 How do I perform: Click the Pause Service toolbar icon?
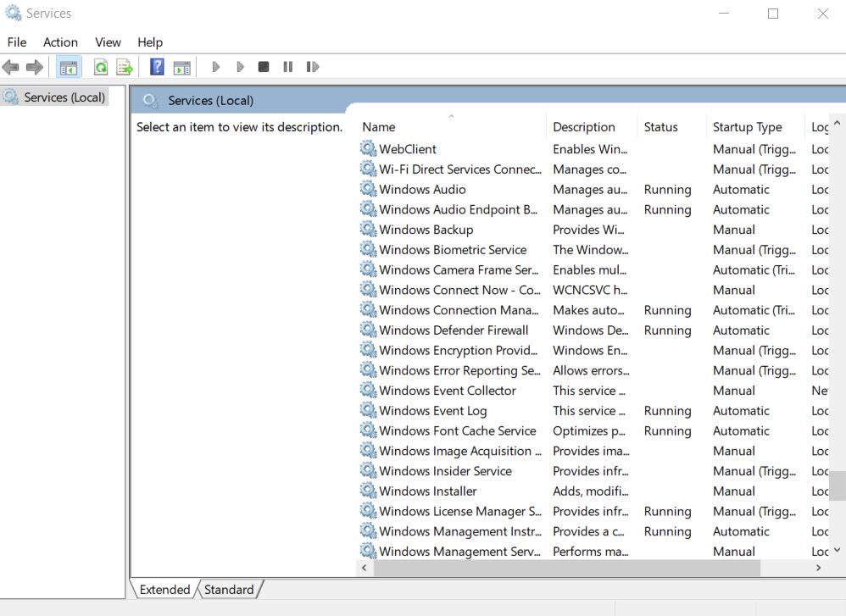click(x=287, y=67)
